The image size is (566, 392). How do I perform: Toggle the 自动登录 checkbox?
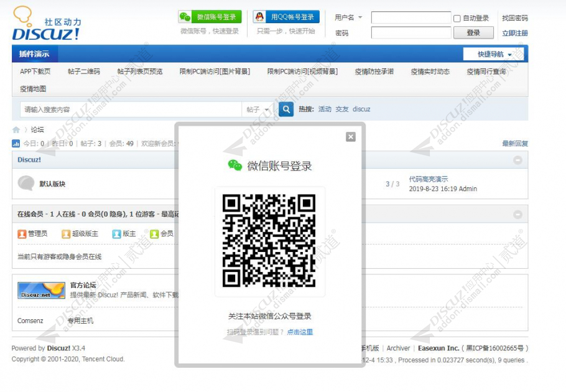point(457,19)
